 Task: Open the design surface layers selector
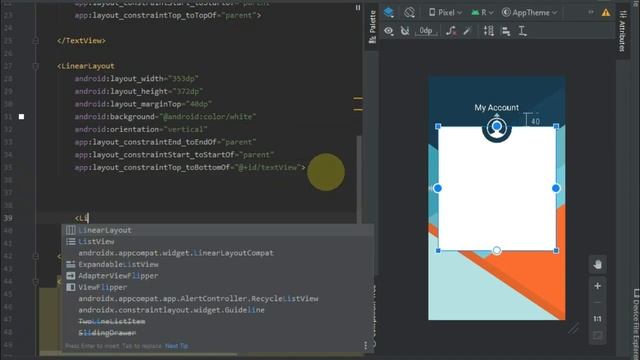(389, 12)
